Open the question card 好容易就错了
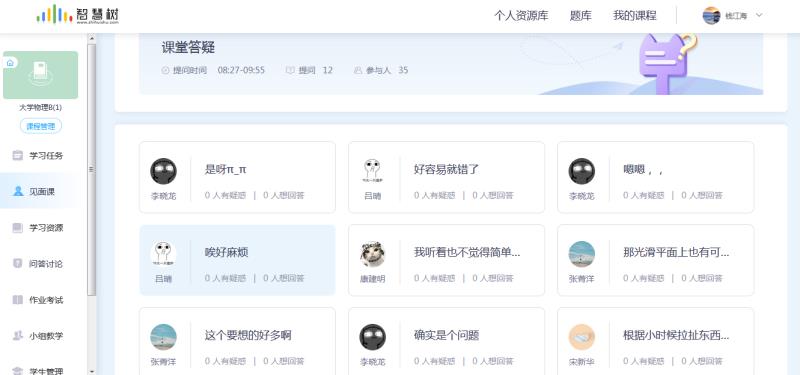This screenshot has width=800, height=375. pyautogui.click(x=446, y=177)
